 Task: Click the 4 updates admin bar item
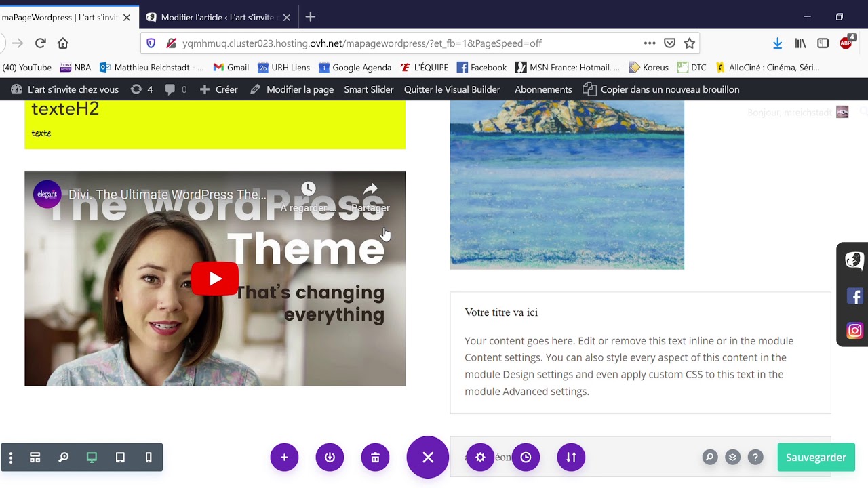(142, 89)
